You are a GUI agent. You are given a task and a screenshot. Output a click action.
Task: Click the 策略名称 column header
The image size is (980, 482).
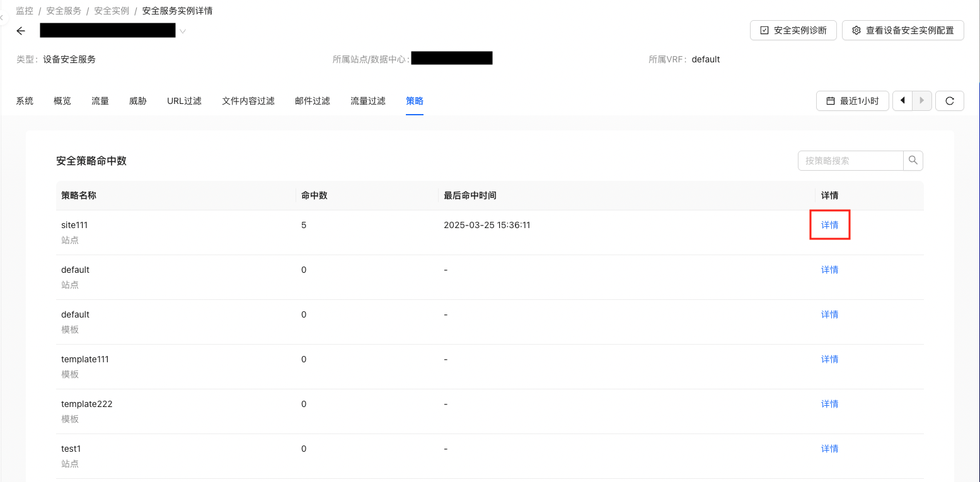pyautogui.click(x=79, y=195)
